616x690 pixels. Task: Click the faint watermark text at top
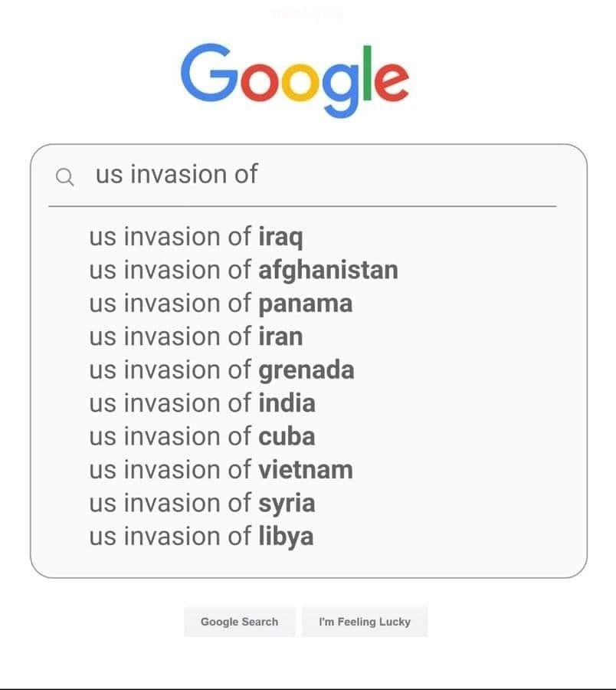click(x=309, y=13)
